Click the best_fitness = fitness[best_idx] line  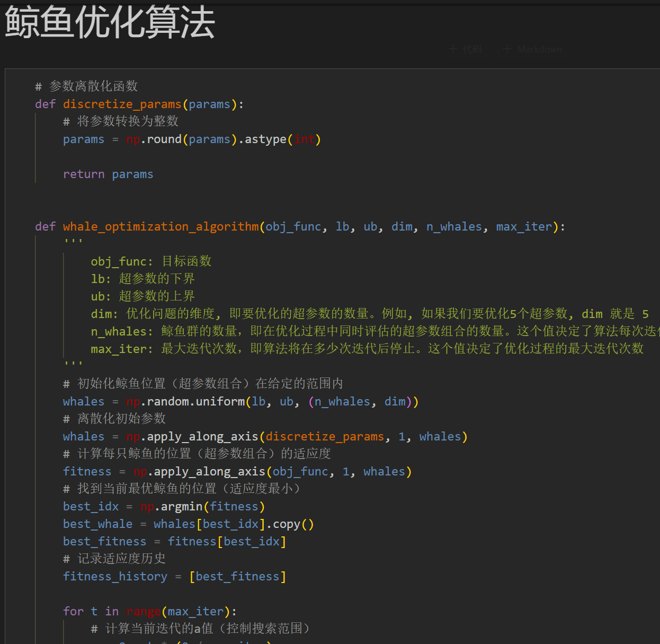click(x=174, y=541)
